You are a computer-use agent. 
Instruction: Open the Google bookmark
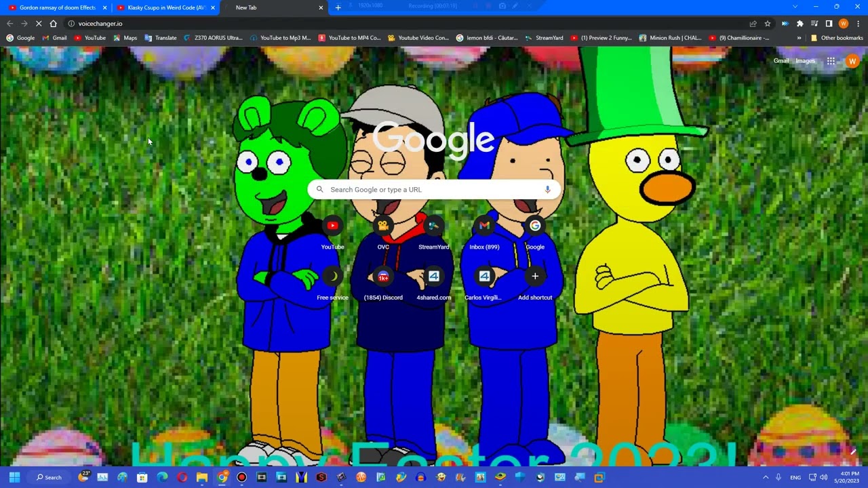click(20, 38)
